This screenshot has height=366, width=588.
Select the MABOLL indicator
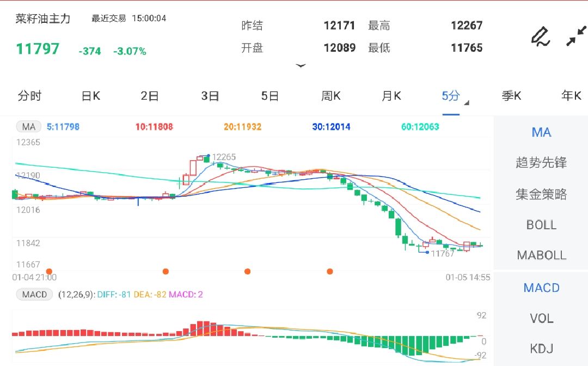click(541, 255)
